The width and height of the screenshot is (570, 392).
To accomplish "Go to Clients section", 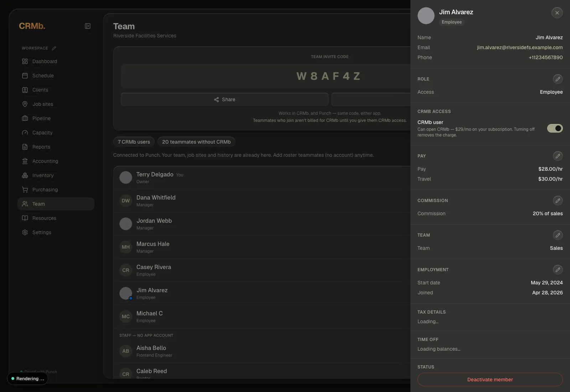I will [56, 90].
